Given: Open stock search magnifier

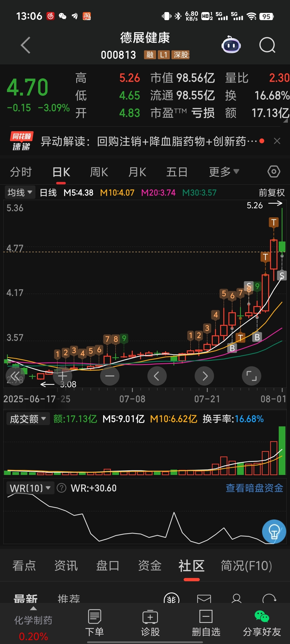Looking at the screenshot, I should click(x=267, y=45).
